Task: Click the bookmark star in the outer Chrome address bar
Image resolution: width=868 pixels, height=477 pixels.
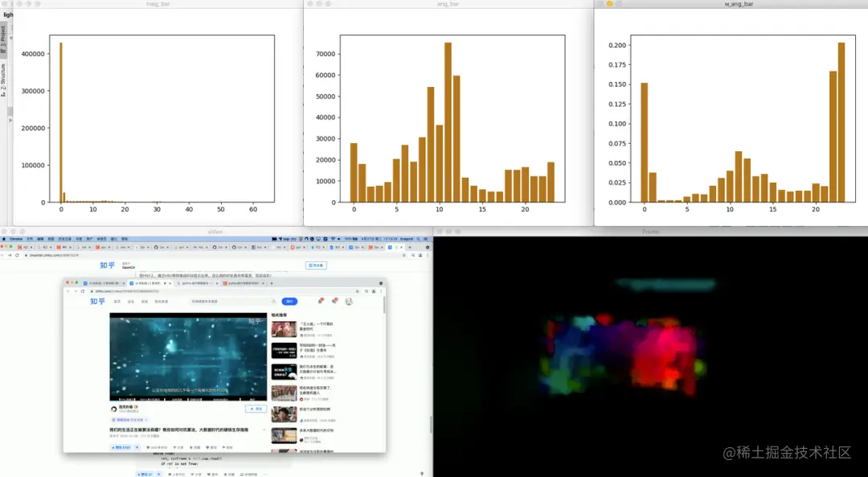Action: pos(404,256)
